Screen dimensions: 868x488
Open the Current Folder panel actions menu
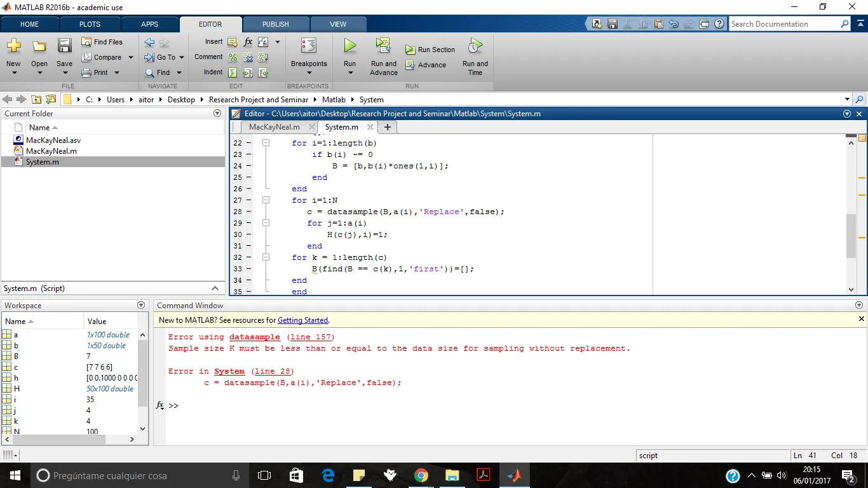click(217, 114)
